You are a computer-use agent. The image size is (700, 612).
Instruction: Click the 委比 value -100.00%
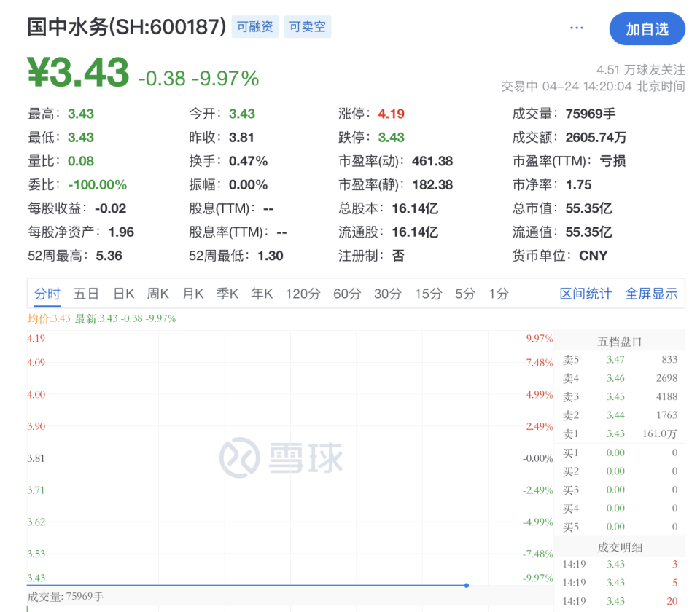click(x=97, y=184)
